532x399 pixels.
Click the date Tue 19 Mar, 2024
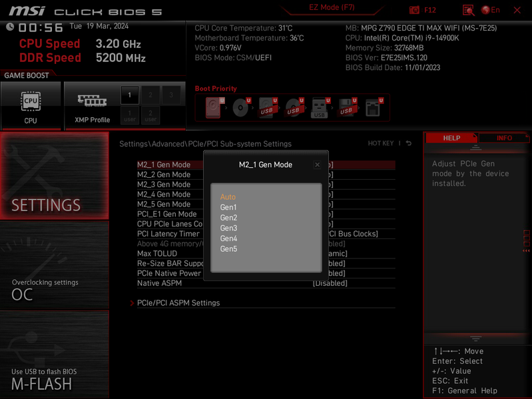[99, 26]
